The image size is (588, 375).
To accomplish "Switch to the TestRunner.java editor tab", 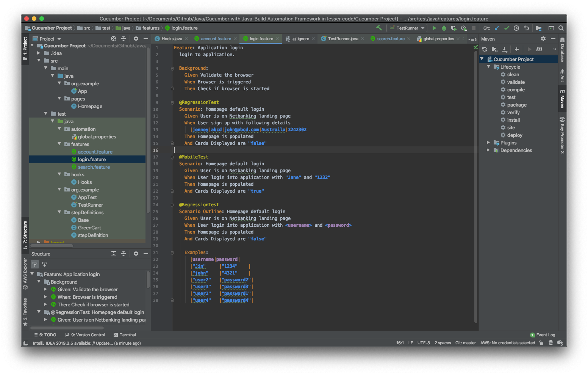I will pyautogui.click(x=342, y=39).
